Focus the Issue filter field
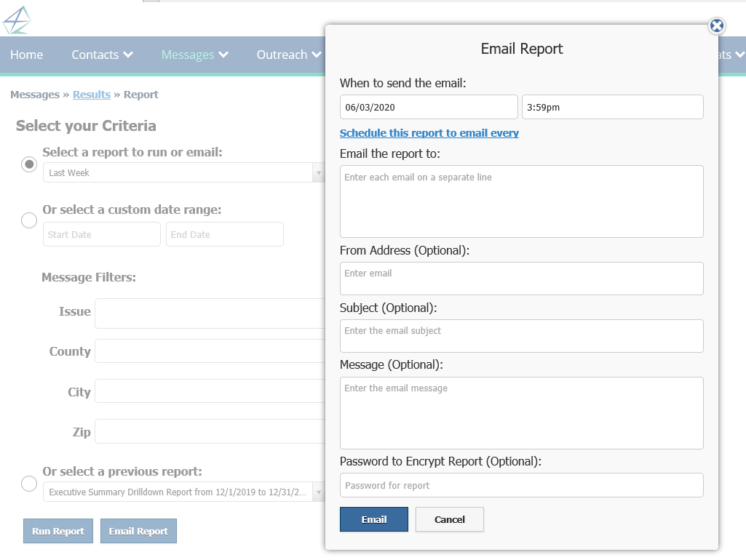Screen dimensions: 746x560 point(210,313)
